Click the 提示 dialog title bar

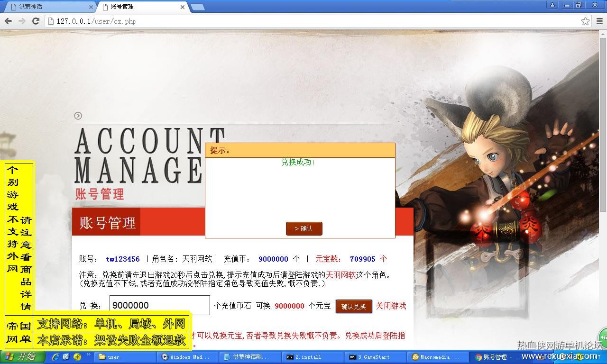300,150
